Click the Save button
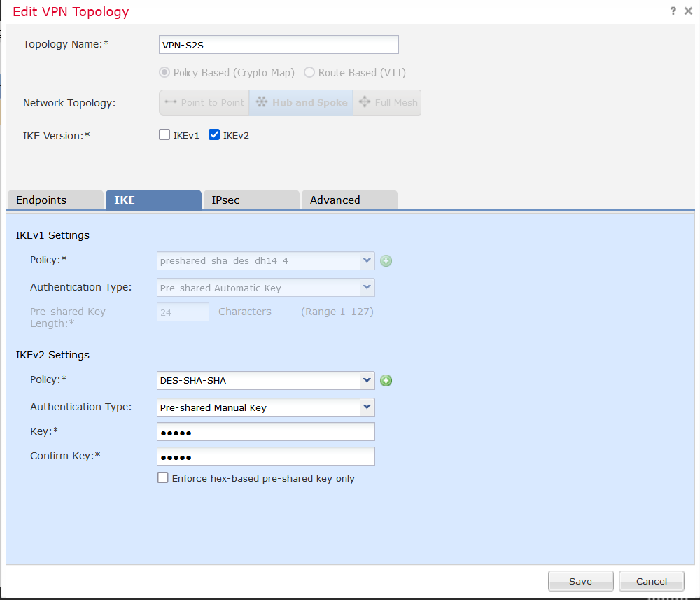The image size is (700, 600). (580, 581)
